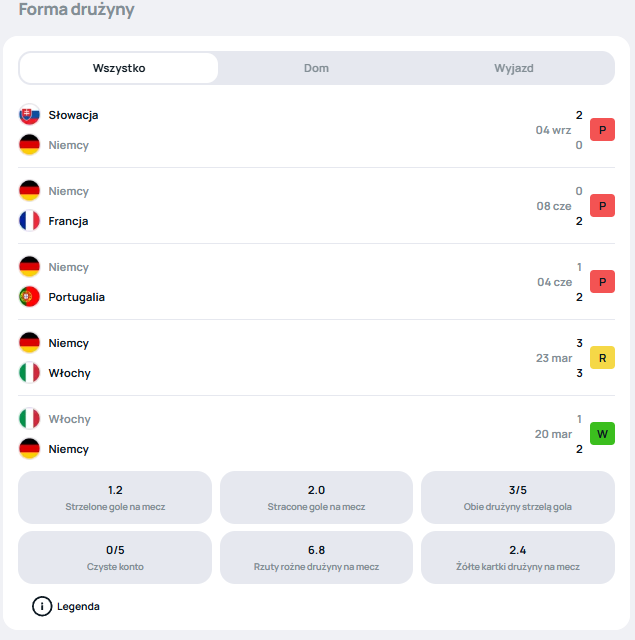Open the Legenda info icon
Image resolution: width=635 pixels, height=640 pixels.
[42, 606]
